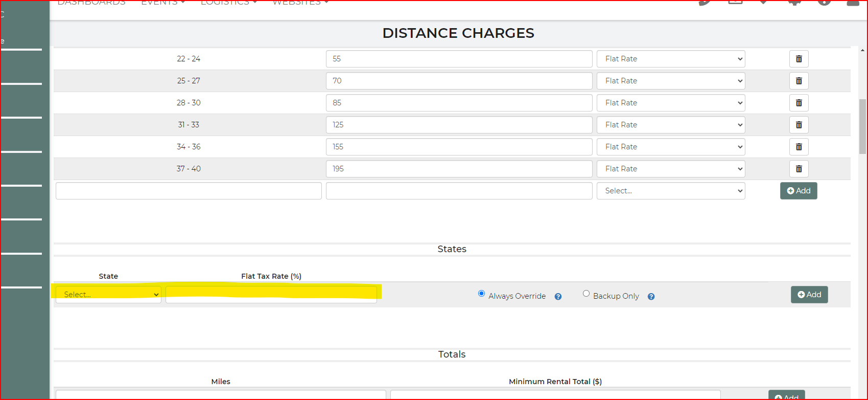
Task: Expand the new row Select... type dropdown
Action: pos(670,191)
